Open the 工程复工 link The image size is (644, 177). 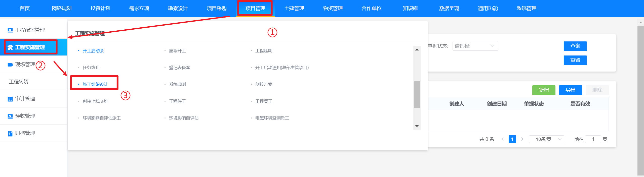point(264,101)
